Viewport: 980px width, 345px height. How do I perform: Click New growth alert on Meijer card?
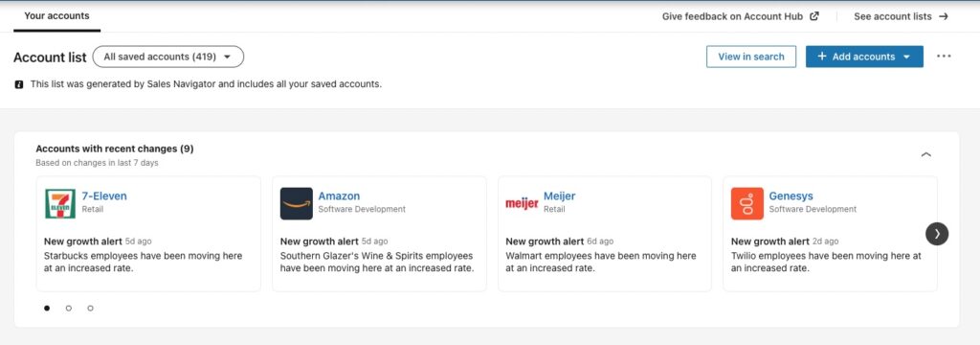click(x=545, y=241)
